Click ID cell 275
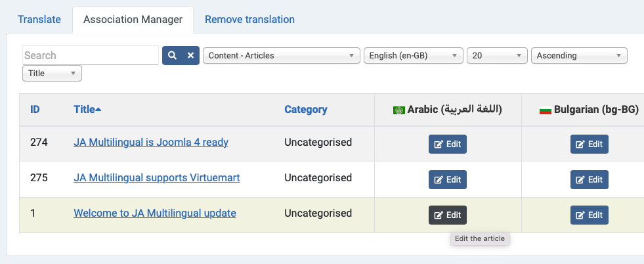644x264 pixels. click(x=39, y=178)
